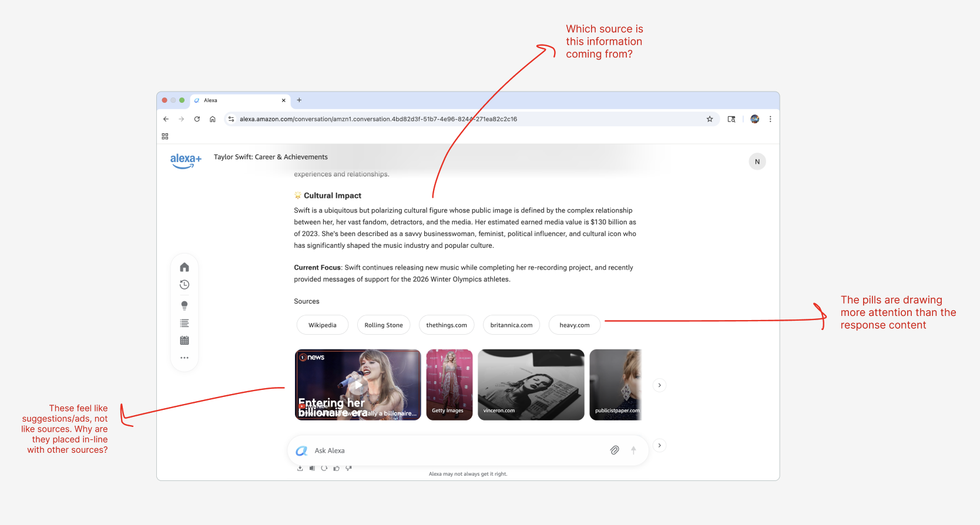This screenshot has height=525, width=980.
Task: Reload the browser page
Action: tap(197, 119)
